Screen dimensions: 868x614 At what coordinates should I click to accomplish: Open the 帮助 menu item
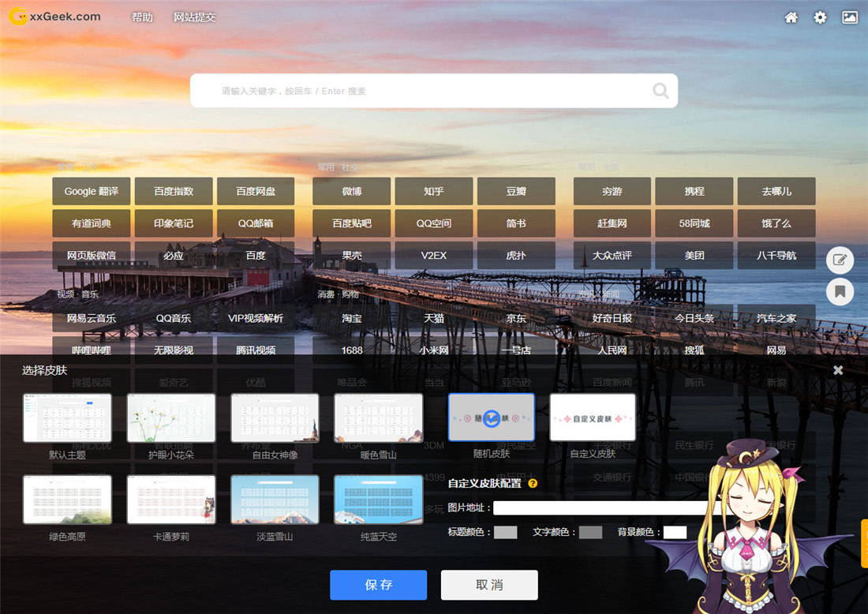pyautogui.click(x=142, y=17)
